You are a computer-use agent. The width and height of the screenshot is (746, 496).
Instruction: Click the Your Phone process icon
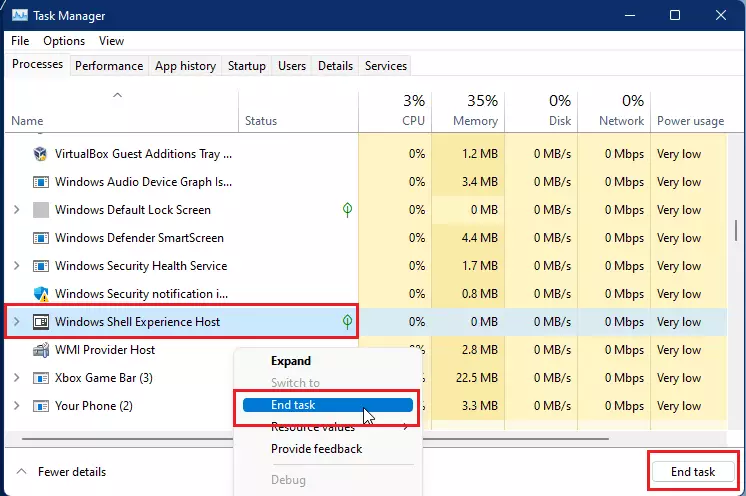(40, 406)
